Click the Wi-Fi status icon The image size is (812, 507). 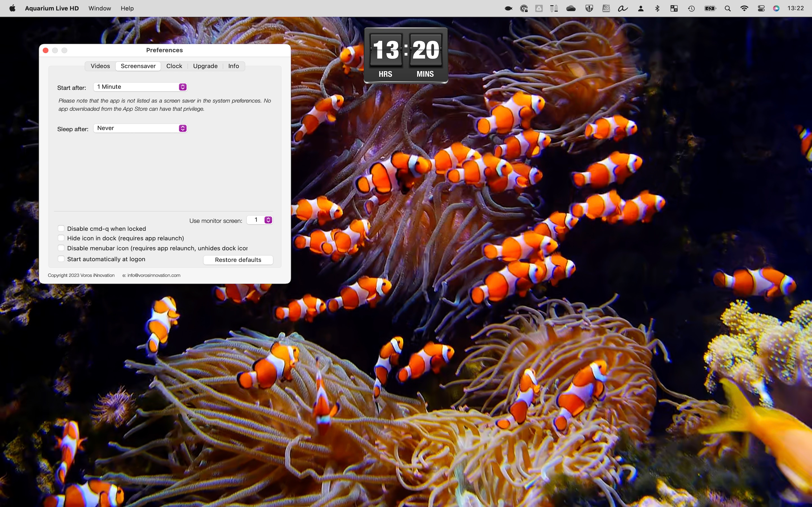pyautogui.click(x=744, y=8)
